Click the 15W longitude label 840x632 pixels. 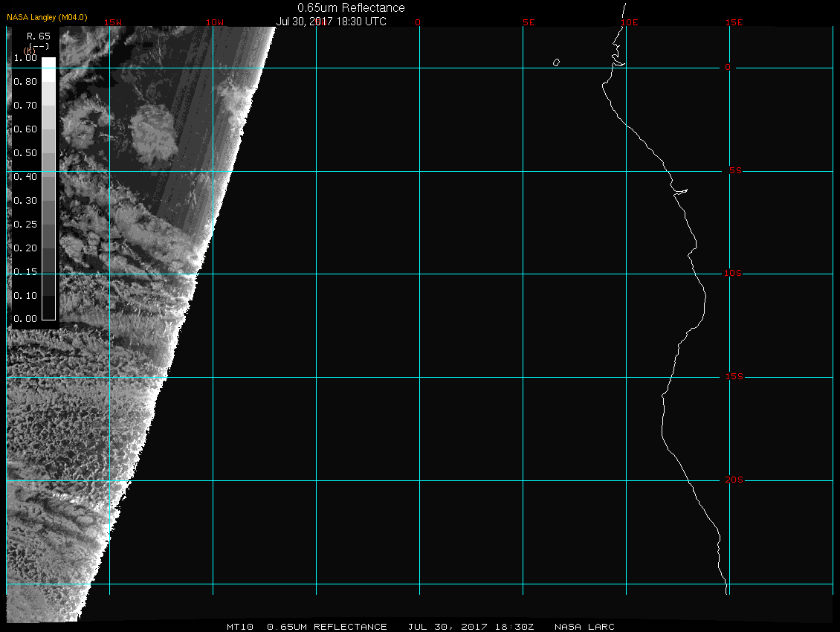click(113, 22)
